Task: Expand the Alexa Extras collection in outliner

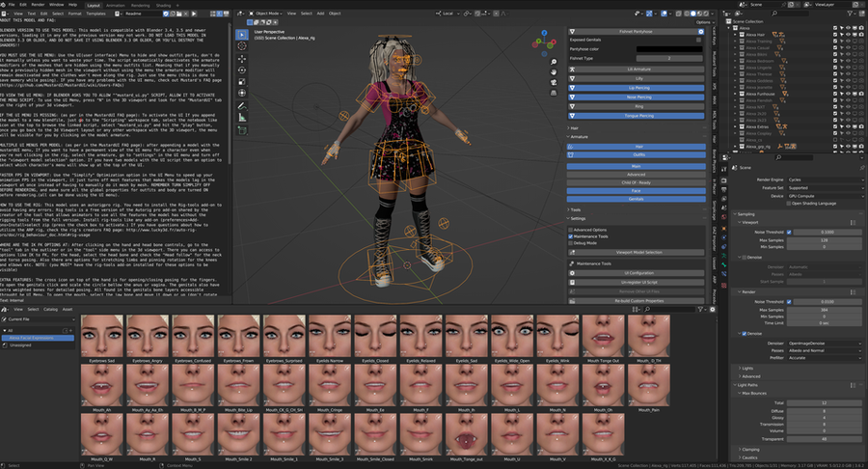Action: pyautogui.click(x=736, y=126)
